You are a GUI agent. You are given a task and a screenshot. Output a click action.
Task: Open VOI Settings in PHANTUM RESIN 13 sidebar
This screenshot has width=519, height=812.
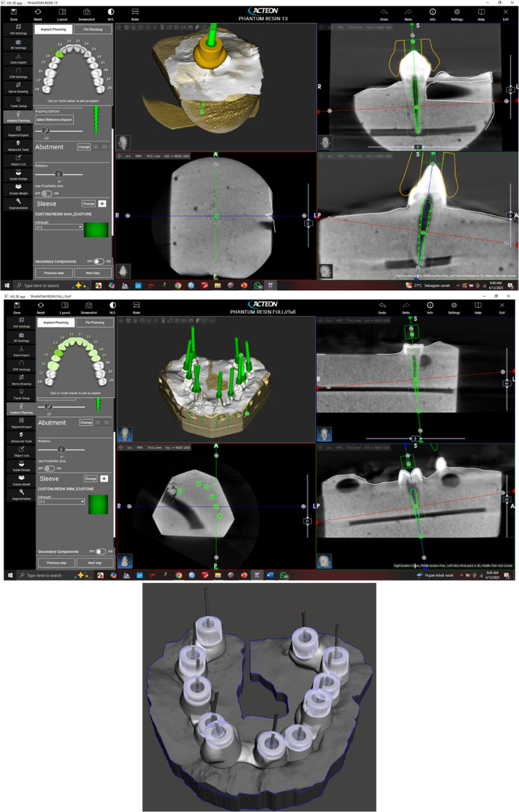[18, 29]
